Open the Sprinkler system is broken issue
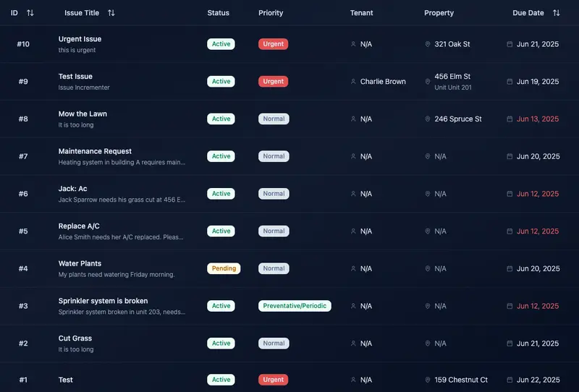The image size is (579, 392). [x=103, y=301]
